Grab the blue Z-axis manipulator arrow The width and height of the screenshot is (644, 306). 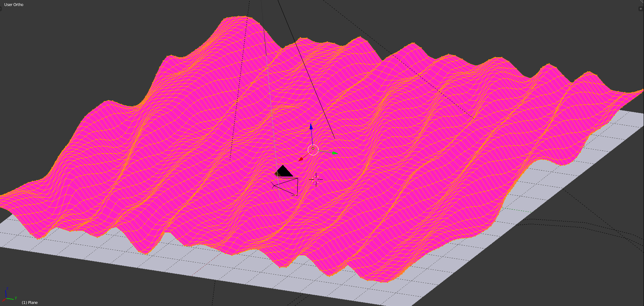pyautogui.click(x=311, y=127)
